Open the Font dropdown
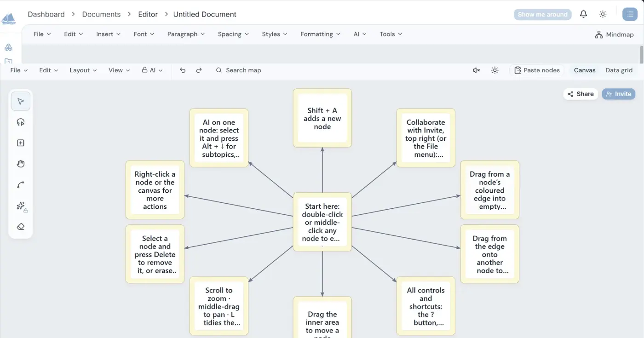 pos(144,34)
